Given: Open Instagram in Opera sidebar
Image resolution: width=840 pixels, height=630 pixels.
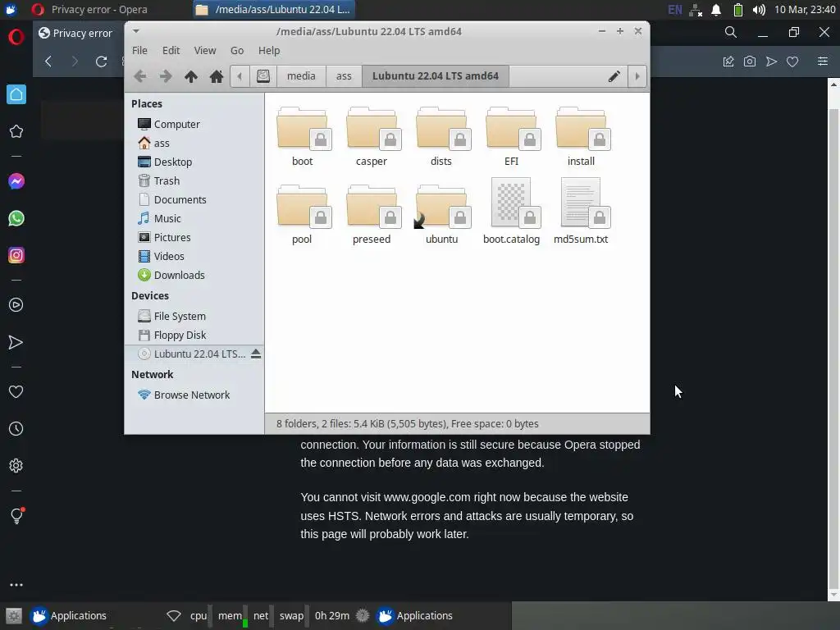Looking at the screenshot, I should coord(16,256).
